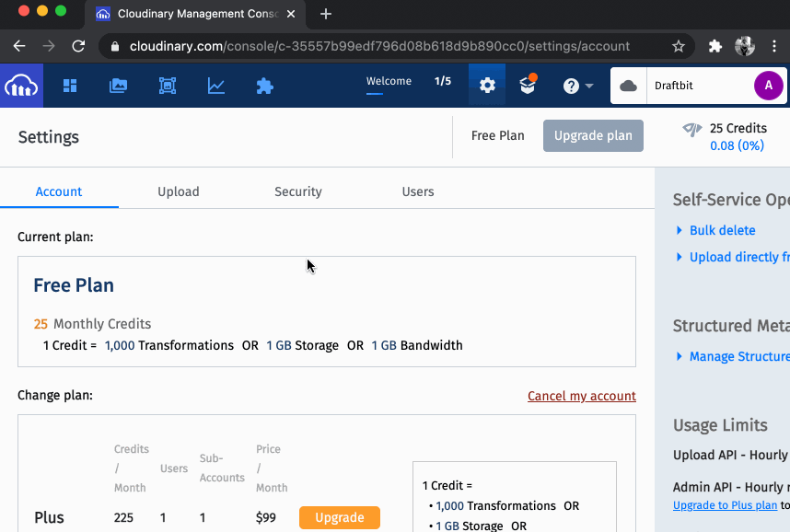The height and width of the screenshot is (532, 790).
Task: Switch to the Users tab
Action: click(418, 192)
